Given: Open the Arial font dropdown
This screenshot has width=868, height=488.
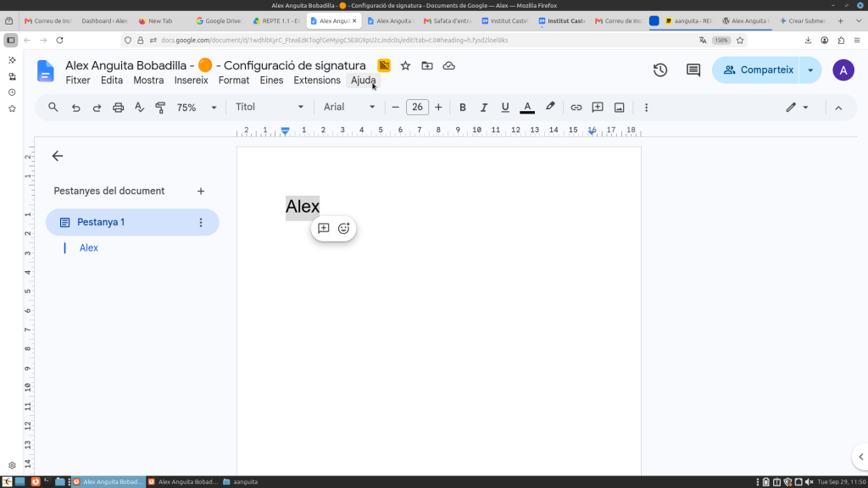Looking at the screenshot, I should click(x=348, y=107).
